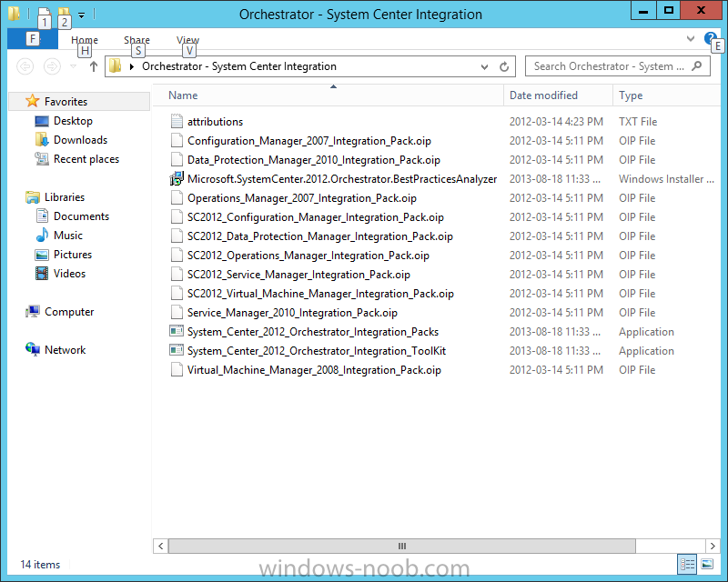Click horizontal scrollbar right arrow

[x=713, y=546]
